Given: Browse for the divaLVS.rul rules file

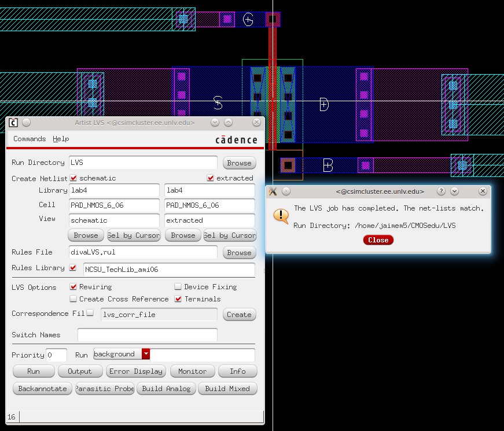Looking at the screenshot, I should pos(239,252).
